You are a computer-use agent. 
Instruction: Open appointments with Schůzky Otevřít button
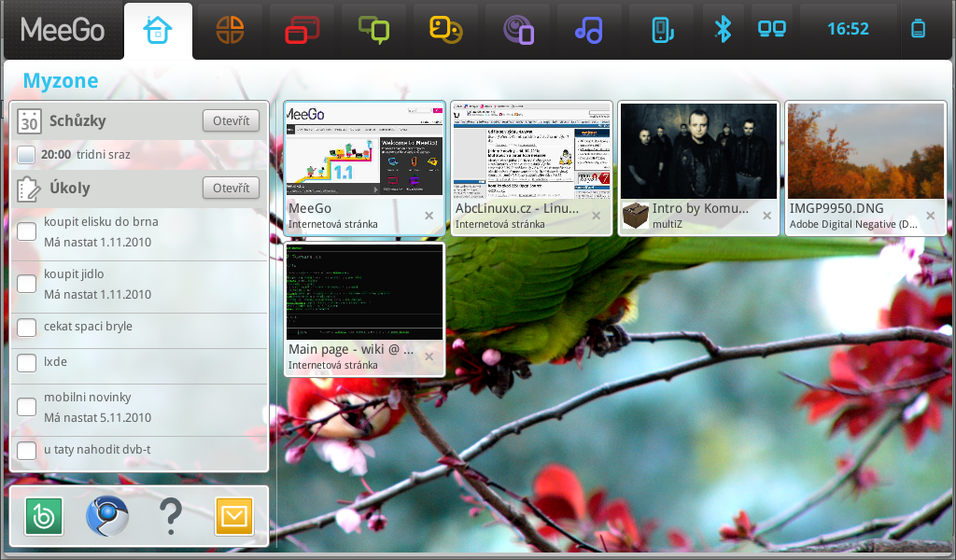tap(232, 120)
